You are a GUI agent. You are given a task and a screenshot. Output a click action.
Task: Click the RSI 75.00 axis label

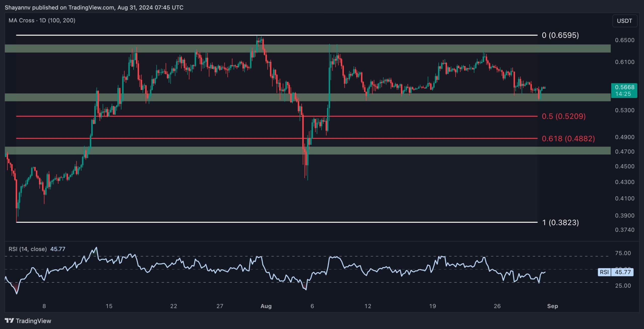(623, 253)
